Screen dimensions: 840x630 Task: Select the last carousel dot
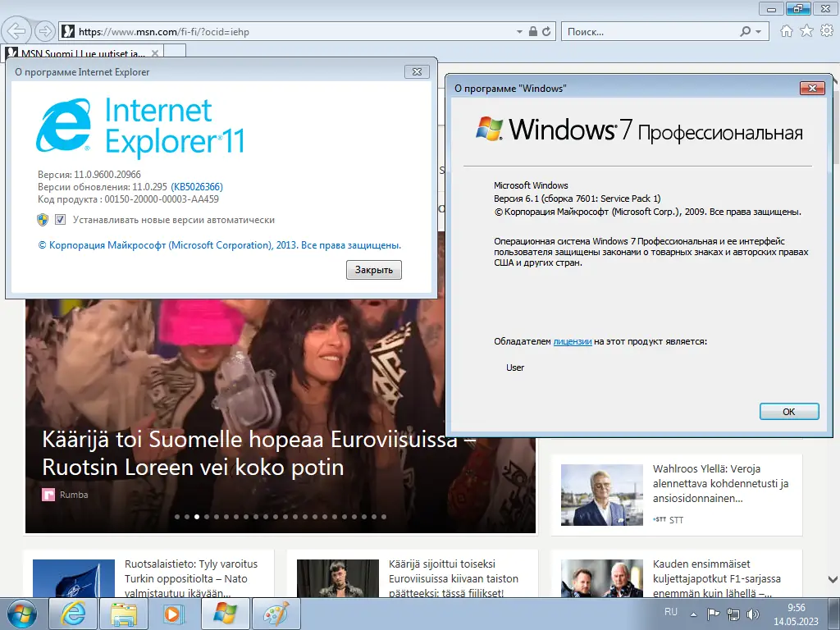384,517
